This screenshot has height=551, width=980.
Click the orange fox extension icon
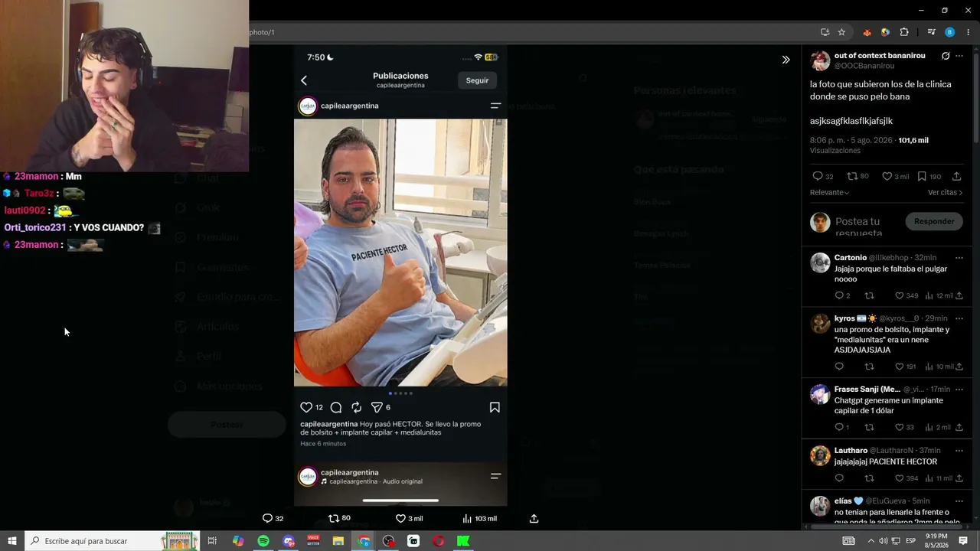[867, 32]
